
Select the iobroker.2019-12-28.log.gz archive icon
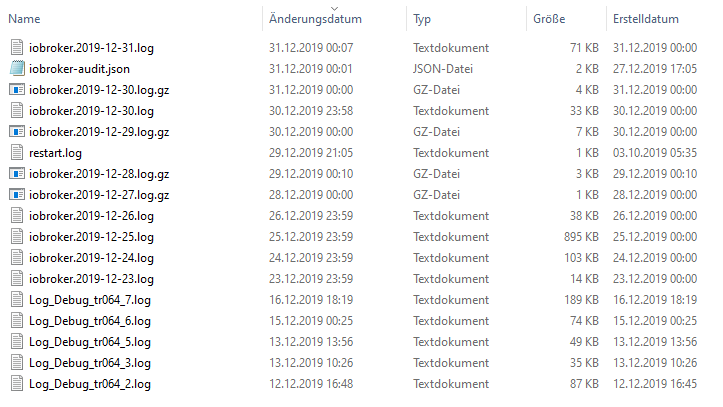coord(17,173)
